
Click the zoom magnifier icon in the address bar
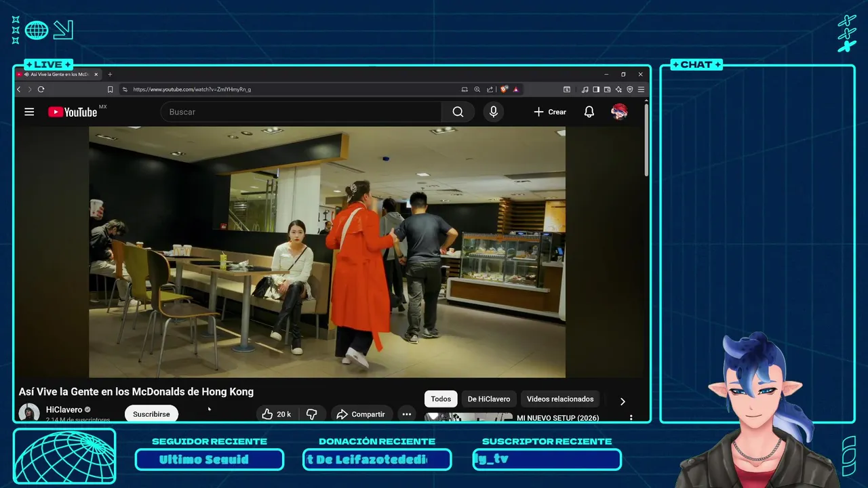click(477, 89)
